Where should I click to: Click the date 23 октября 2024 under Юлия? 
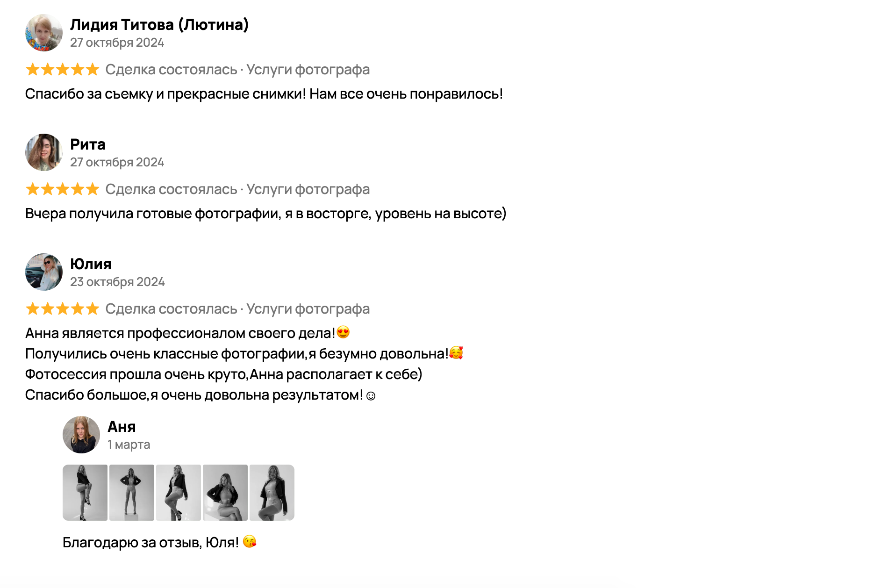click(x=117, y=281)
